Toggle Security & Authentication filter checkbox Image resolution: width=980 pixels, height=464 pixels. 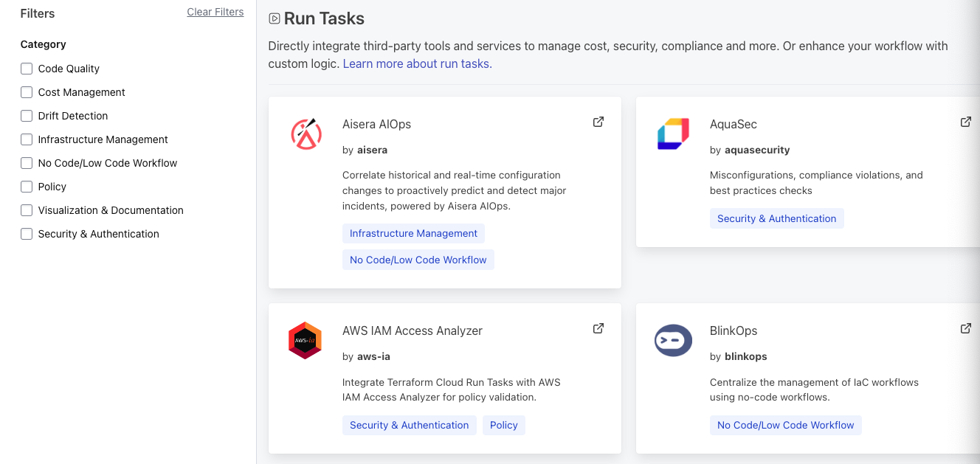pos(27,234)
